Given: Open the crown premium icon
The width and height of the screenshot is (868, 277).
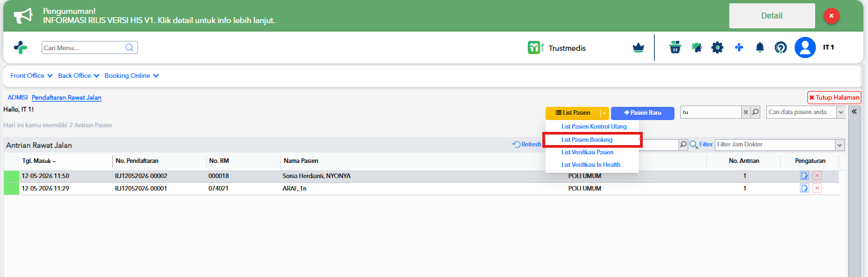Looking at the screenshot, I should click(x=638, y=47).
